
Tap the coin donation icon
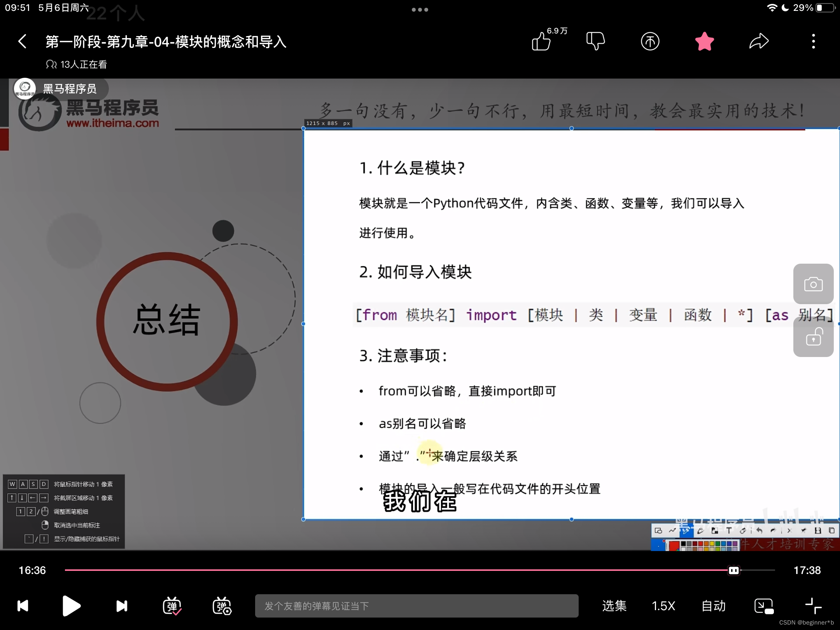coord(650,41)
